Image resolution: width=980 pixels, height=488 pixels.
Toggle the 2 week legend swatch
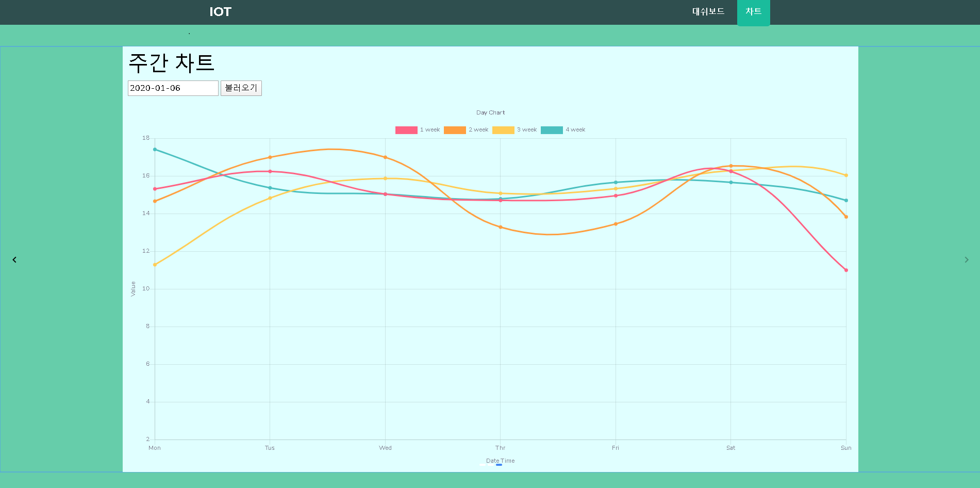455,130
